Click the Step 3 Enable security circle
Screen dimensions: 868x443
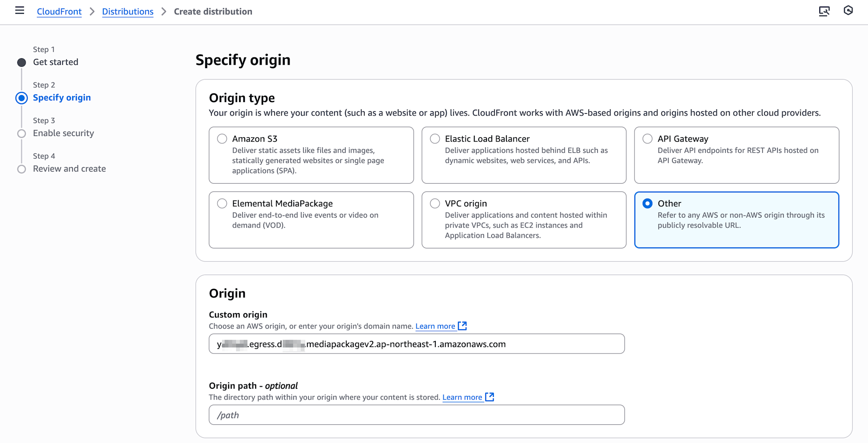tap(21, 134)
